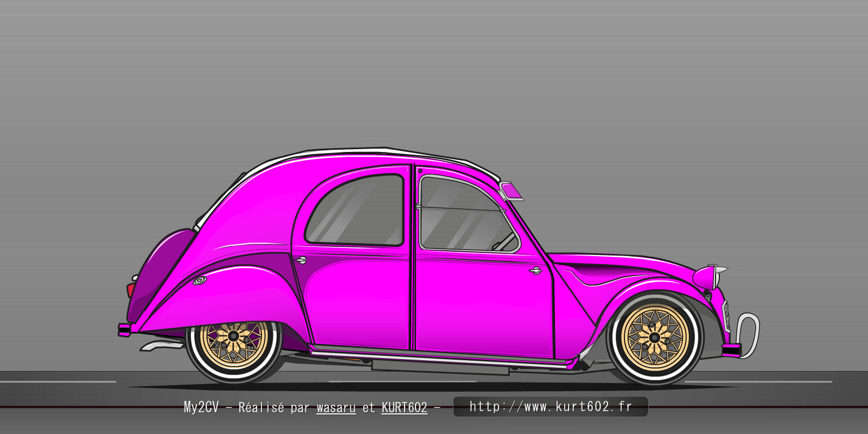This screenshot has width=868, height=434.
Task: Select the round badge on rear fender
Action: [x=200, y=280]
